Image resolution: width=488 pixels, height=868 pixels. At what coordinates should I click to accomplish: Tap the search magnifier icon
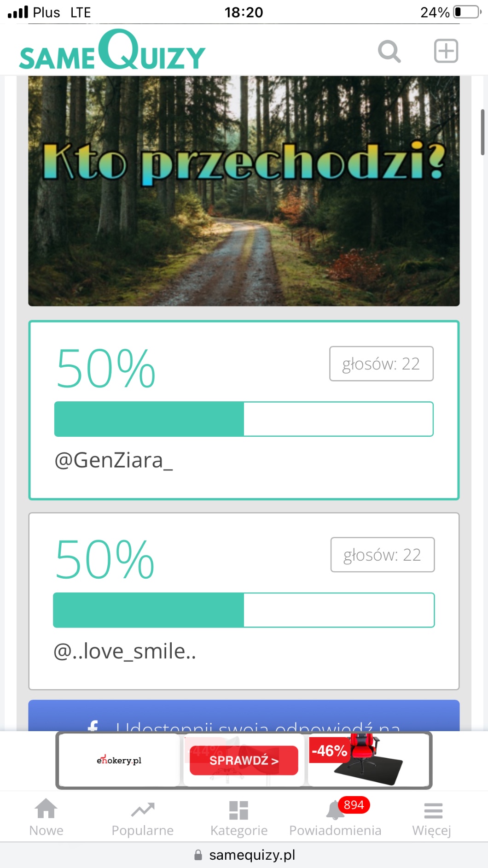tap(389, 51)
